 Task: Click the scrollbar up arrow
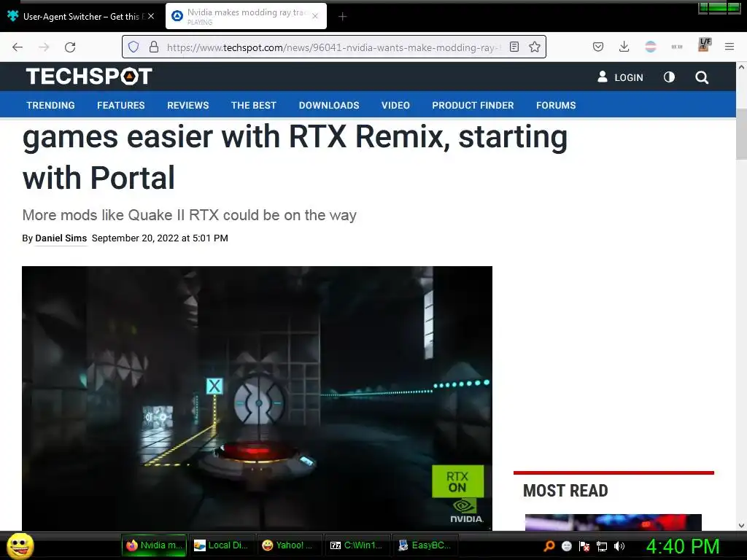pyautogui.click(x=741, y=67)
